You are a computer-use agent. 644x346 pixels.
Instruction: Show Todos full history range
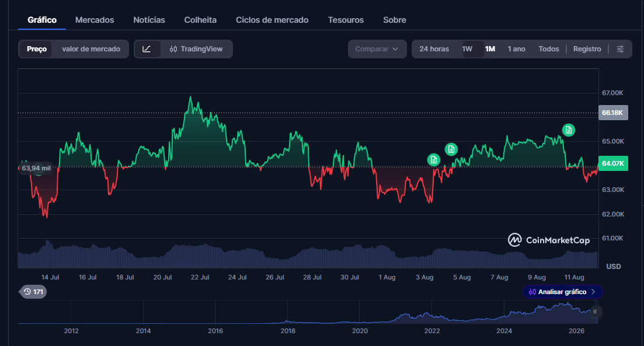(549, 49)
